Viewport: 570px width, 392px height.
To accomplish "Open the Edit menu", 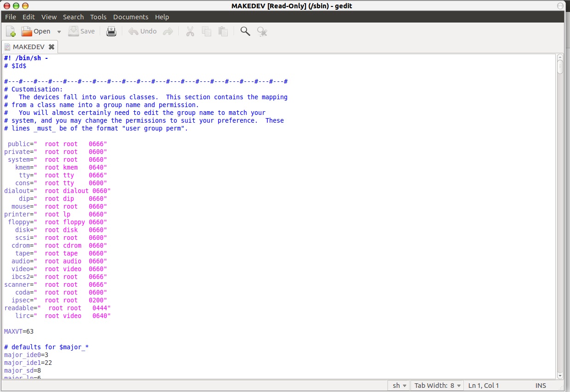I will [x=29, y=17].
